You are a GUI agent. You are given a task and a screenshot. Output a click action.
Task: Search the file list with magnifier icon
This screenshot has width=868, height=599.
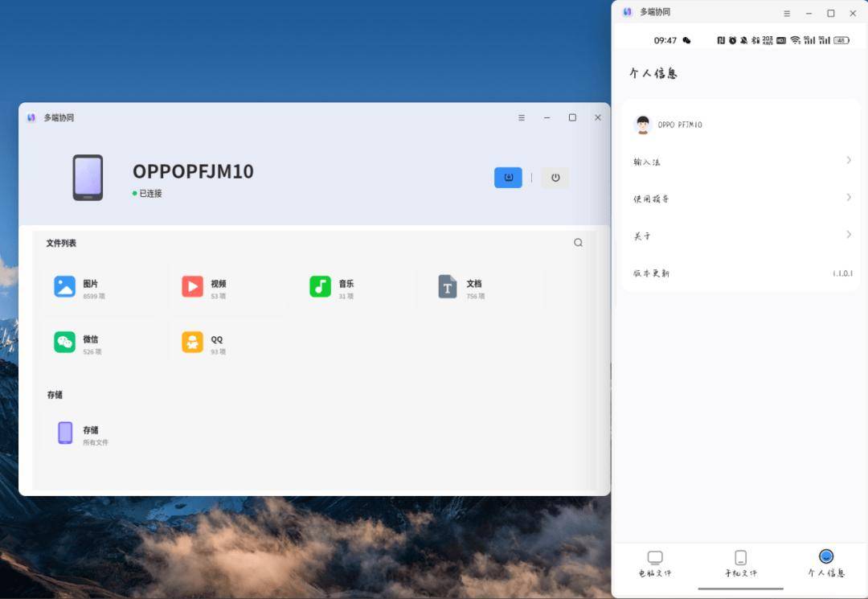point(578,243)
